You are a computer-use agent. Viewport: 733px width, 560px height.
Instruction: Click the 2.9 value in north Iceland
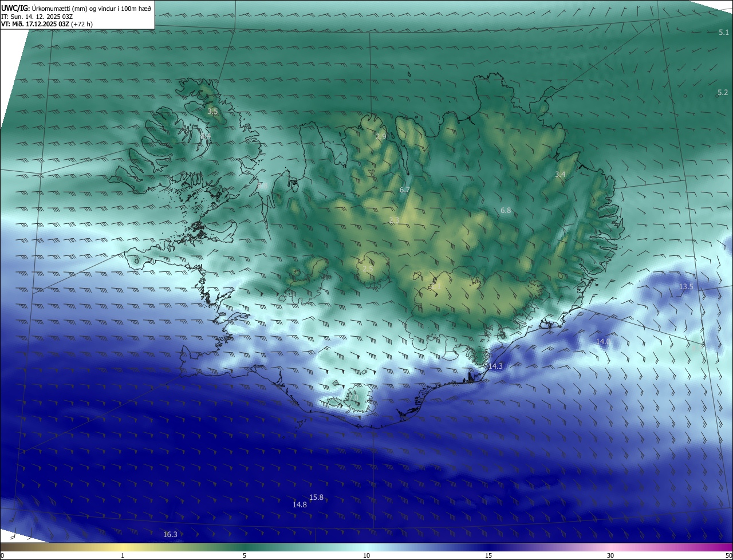click(x=381, y=136)
